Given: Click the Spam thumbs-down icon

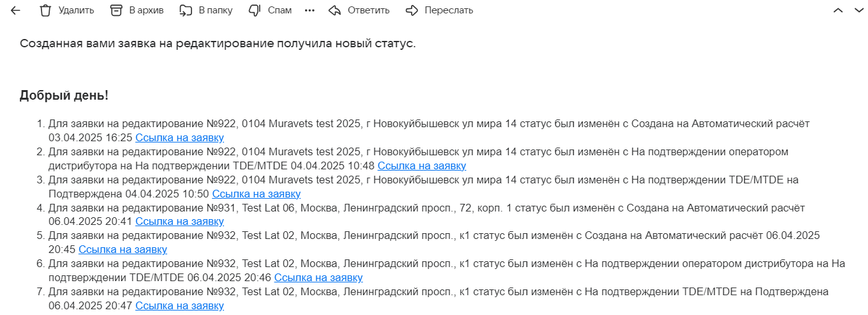Looking at the screenshot, I should pos(255,10).
